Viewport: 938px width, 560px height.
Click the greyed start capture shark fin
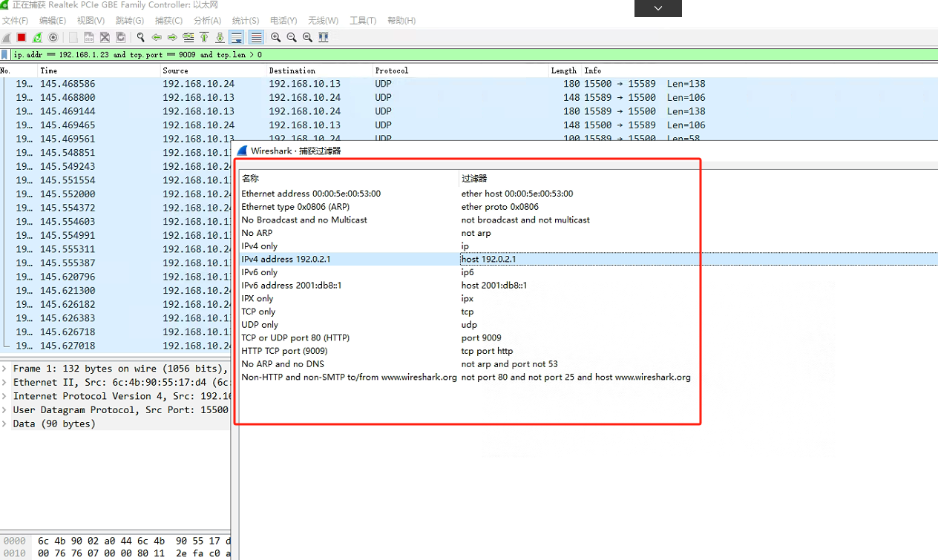click(7, 37)
